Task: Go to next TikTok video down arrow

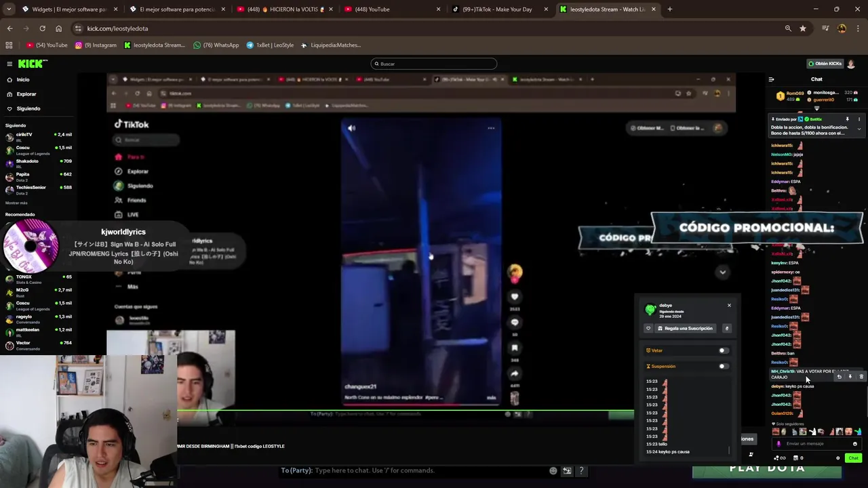Action: [x=723, y=272]
